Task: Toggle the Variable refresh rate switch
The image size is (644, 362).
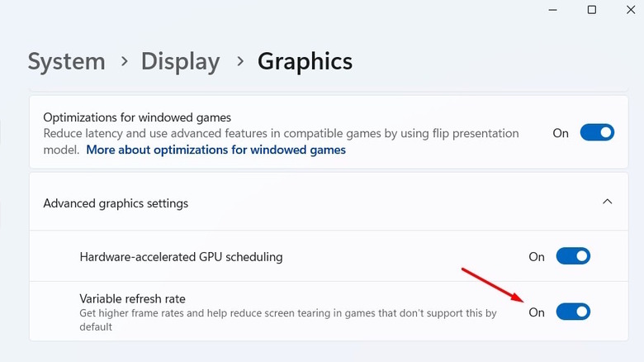Action: coord(573,312)
